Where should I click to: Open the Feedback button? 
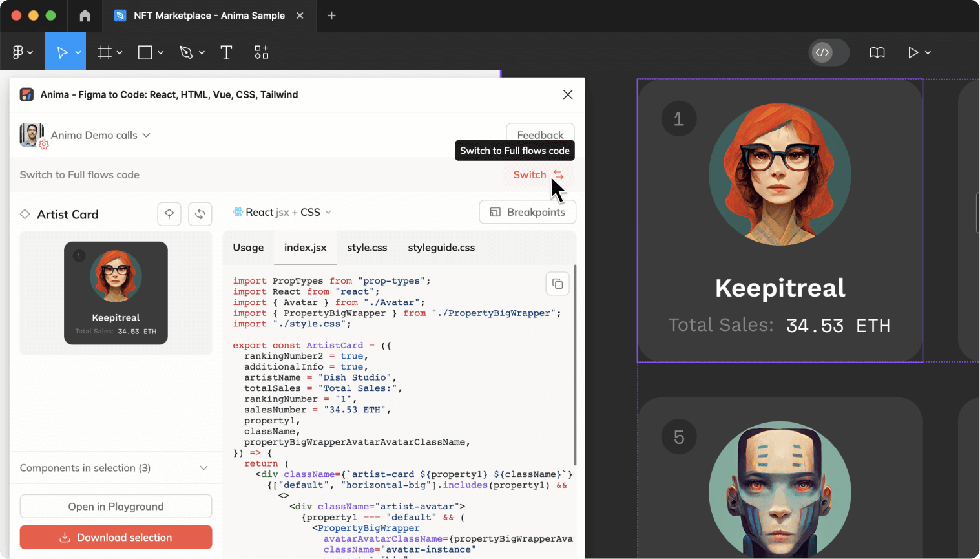point(540,134)
